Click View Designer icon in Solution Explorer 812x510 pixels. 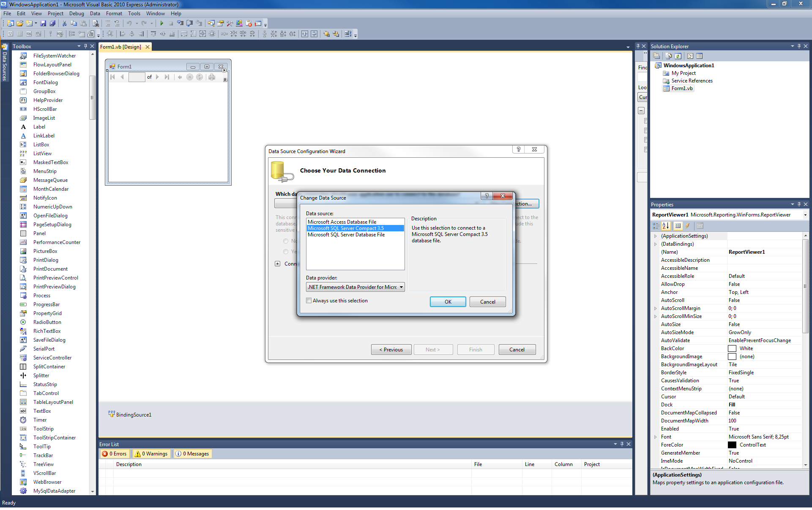(x=700, y=56)
